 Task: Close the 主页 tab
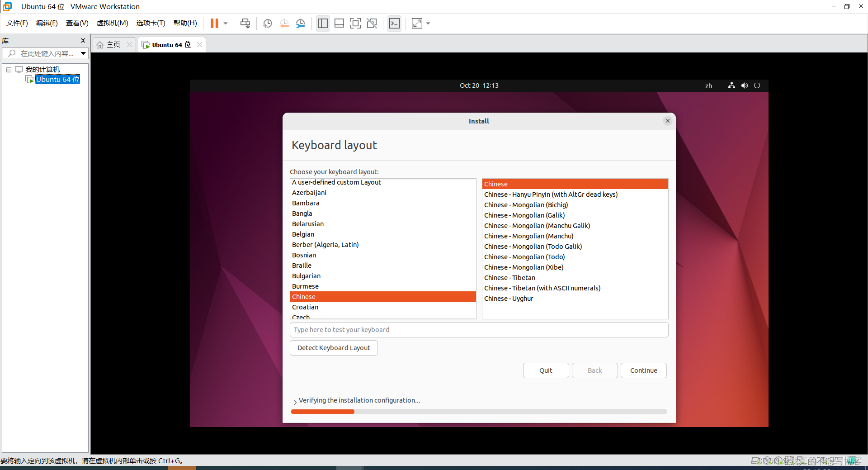coord(130,44)
